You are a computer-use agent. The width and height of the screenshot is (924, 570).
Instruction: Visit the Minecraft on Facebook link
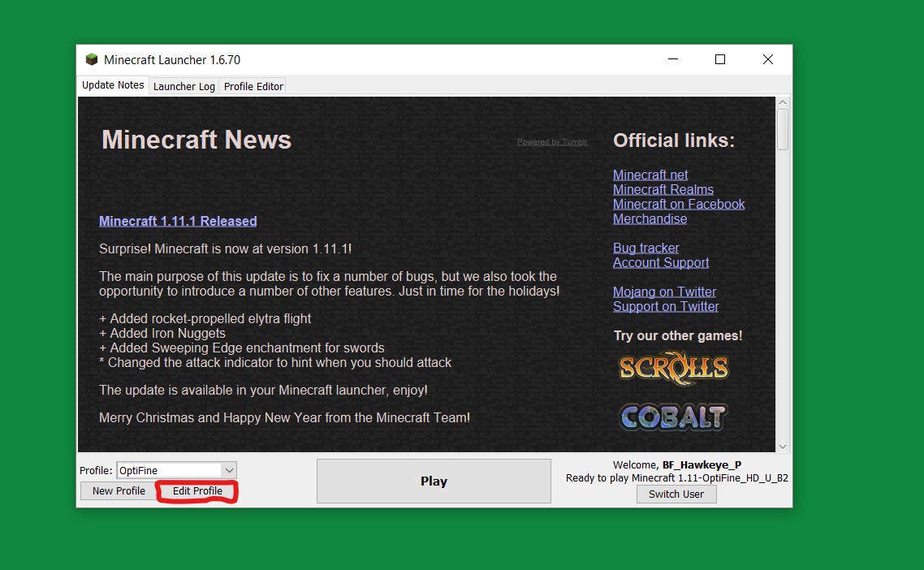679,205
